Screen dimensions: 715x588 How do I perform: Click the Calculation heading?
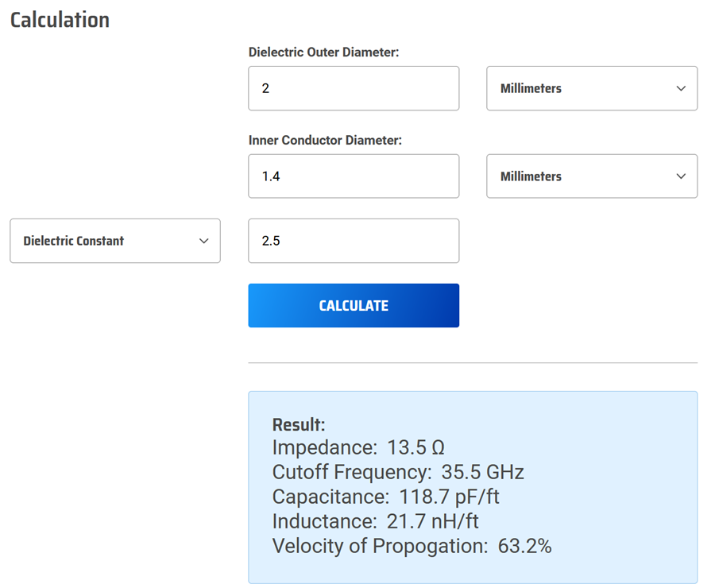coord(60,20)
